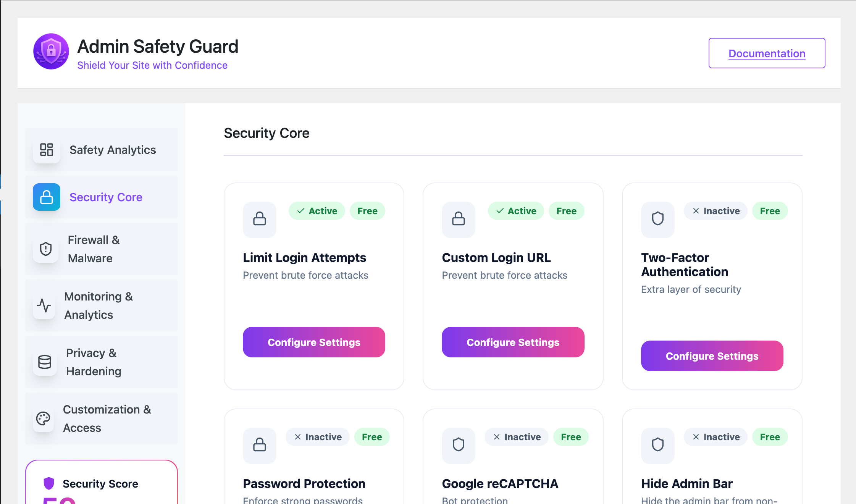Click the Monitoring & Analytics pulse icon
Image resolution: width=856 pixels, height=504 pixels.
pos(44,305)
